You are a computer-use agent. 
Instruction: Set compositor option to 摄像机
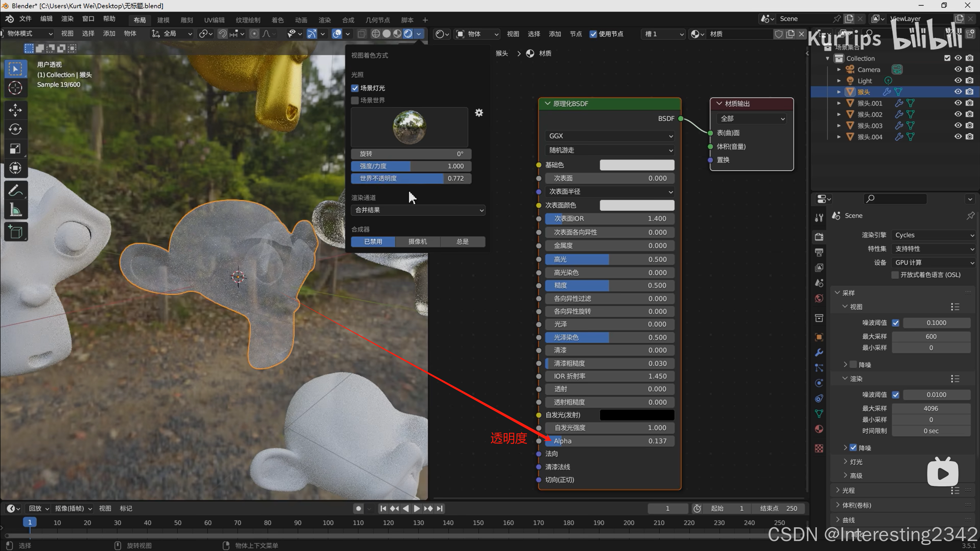click(417, 241)
